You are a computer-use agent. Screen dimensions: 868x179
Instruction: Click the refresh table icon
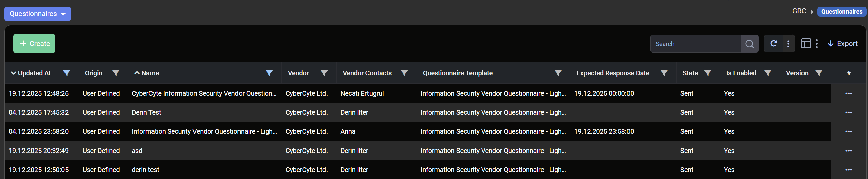[774, 43]
